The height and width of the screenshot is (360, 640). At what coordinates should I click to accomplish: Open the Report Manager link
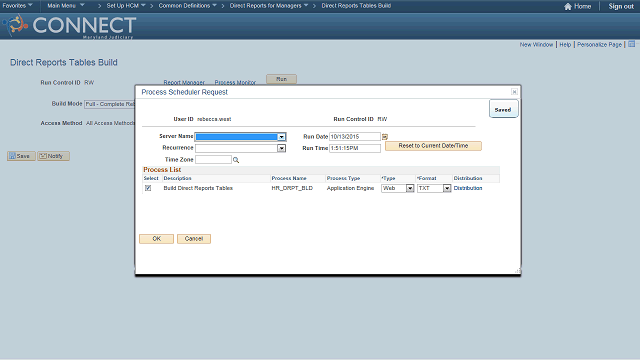tap(184, 82)
